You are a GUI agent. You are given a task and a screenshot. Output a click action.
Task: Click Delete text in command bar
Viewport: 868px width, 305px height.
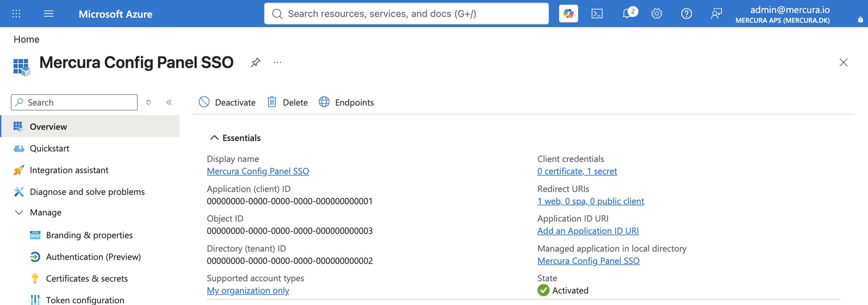[295, 102]
